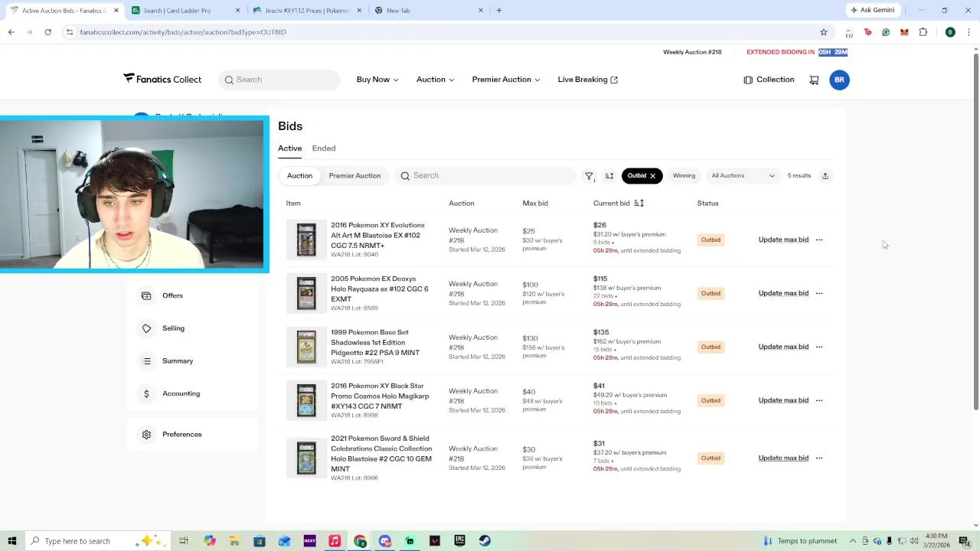
Task: Open browser extensions puzzle icon
Action: pyautogui.click(x=923, y=32)
